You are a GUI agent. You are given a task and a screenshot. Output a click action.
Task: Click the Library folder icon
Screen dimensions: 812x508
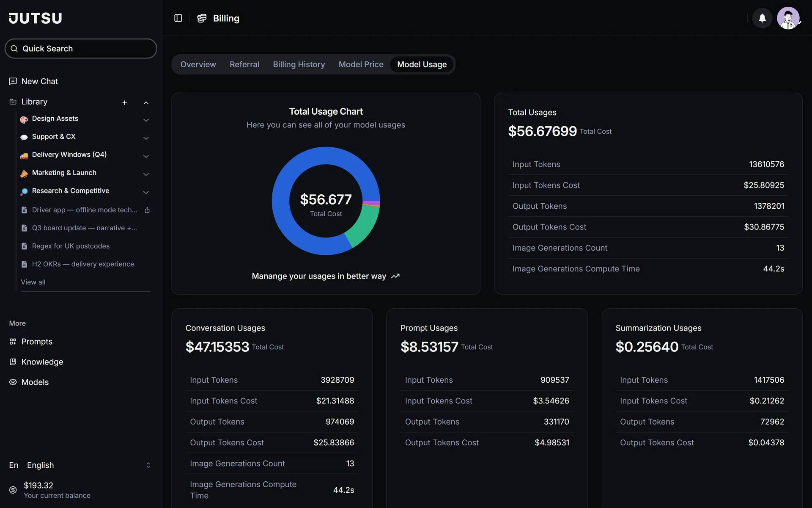tap(13, 102)
